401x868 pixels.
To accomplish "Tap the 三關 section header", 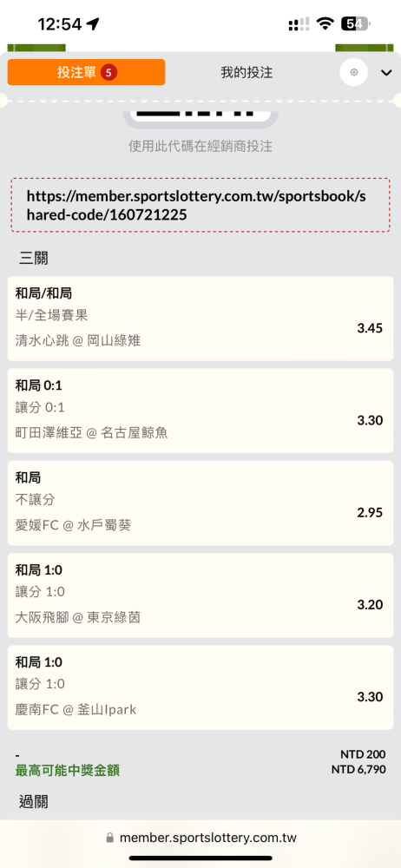I will pyautogui.click(x=34, y=258).
